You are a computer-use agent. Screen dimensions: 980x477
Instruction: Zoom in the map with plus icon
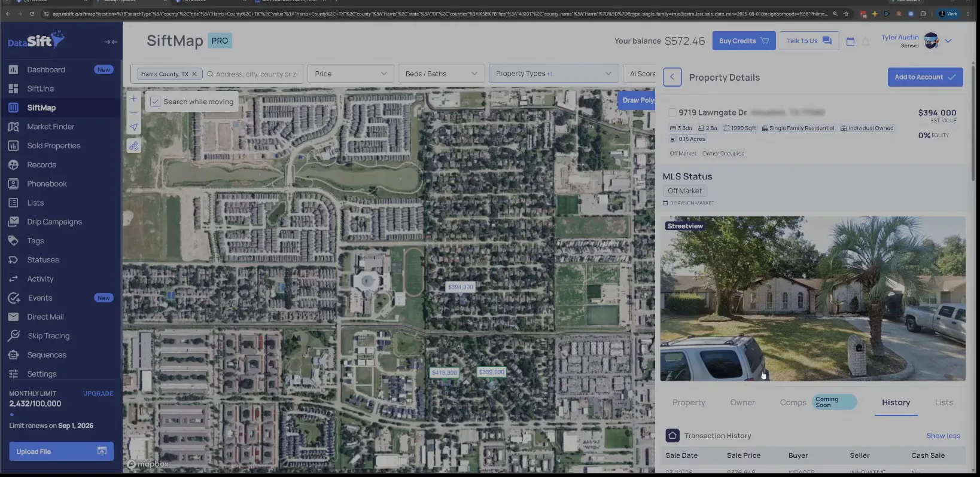click(134, 99)
